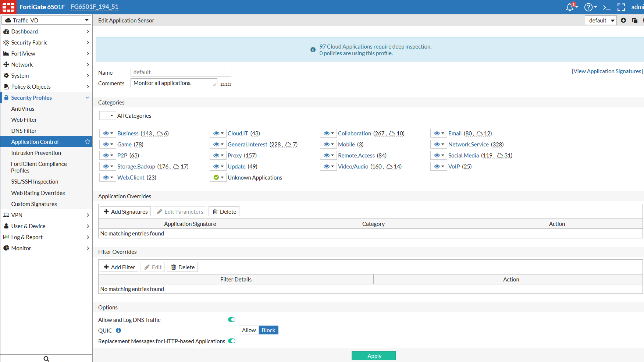
Task: Go to Web Rating Overrides page
Action: (x=46, y=193)
